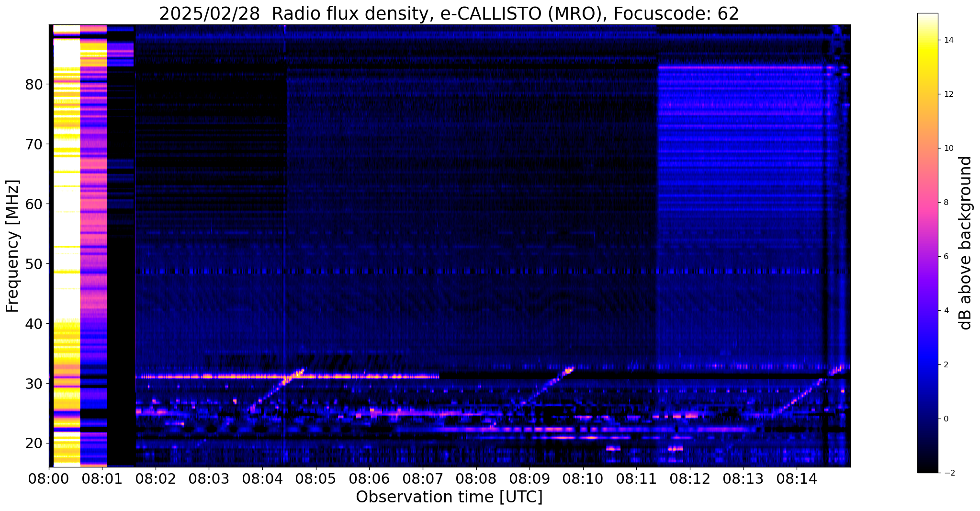Click the 30 MHz frequency tick label
Screen dimensions: 980x511
34,384
